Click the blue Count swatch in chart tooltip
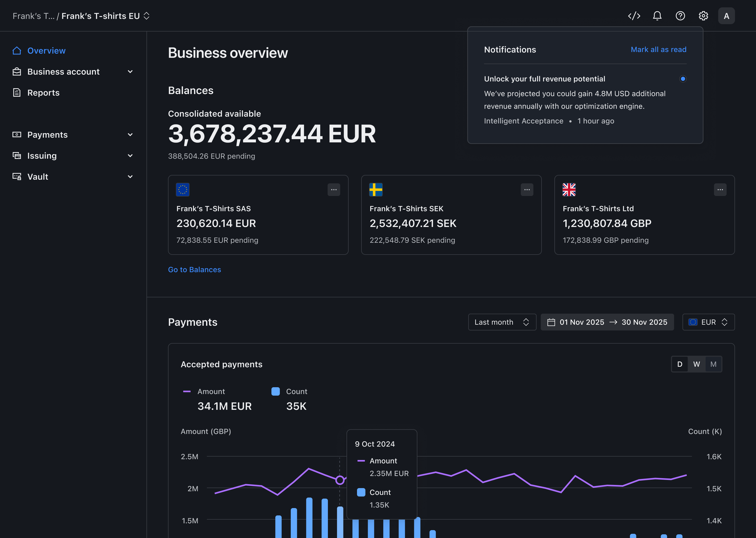 pos(361,492)
